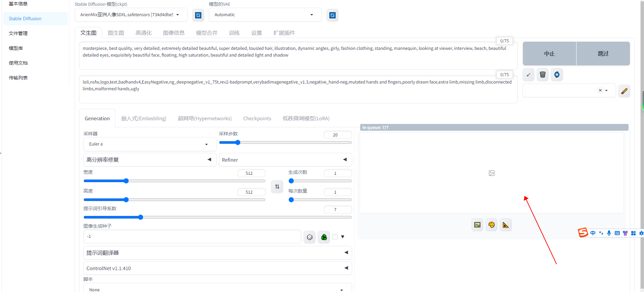Toggle the extra seed options checkbox
Viewport: 644px width, 292px height.
[x=335, y=237]
